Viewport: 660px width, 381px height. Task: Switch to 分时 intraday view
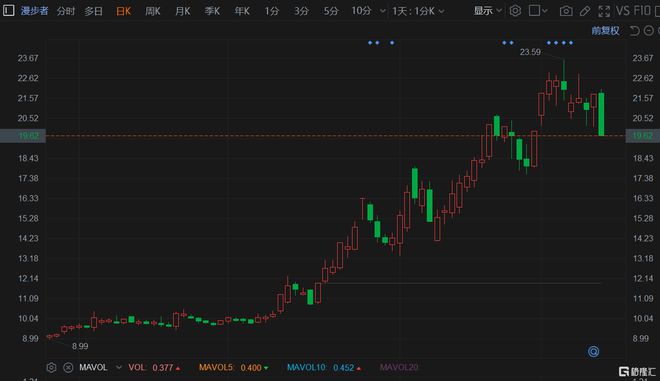66,11
